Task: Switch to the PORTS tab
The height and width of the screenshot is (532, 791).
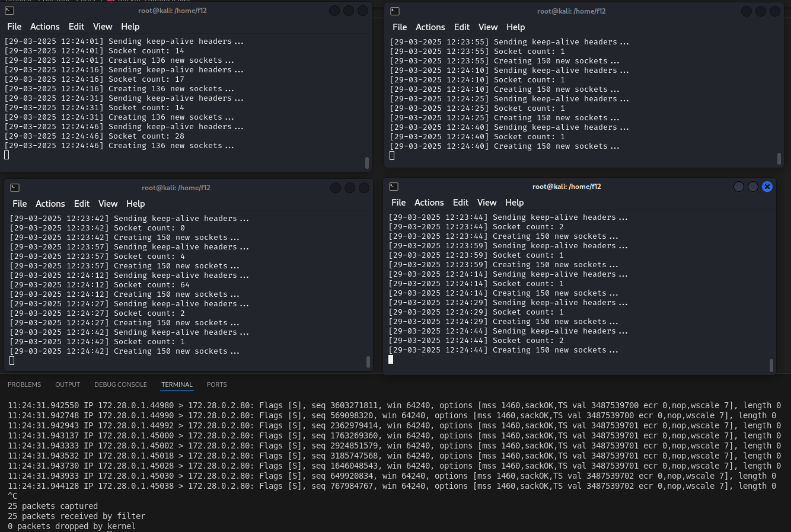Action: (217, 384)
